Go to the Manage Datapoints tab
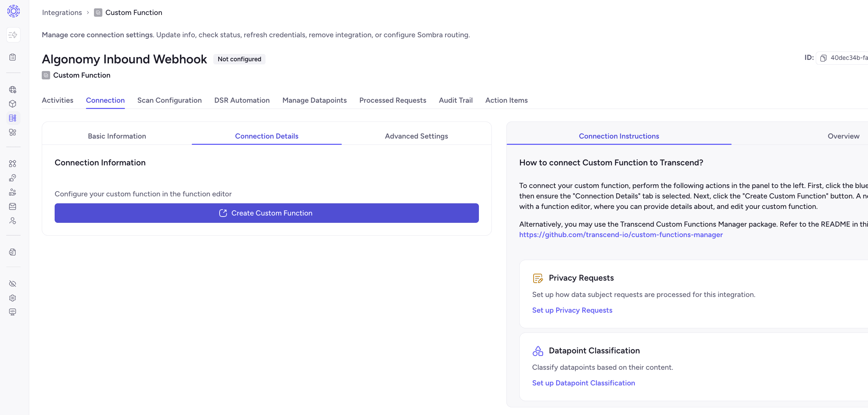The image size is (868, 415). click(315, 100)
